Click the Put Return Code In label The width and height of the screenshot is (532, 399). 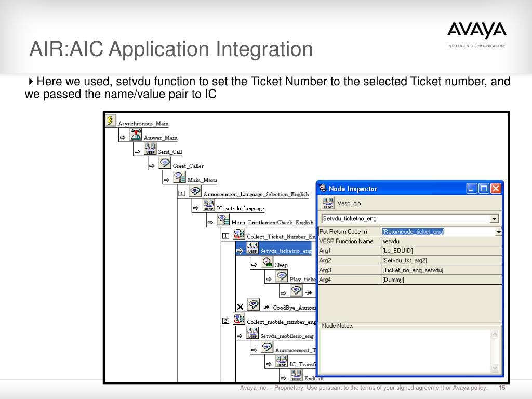343,232
